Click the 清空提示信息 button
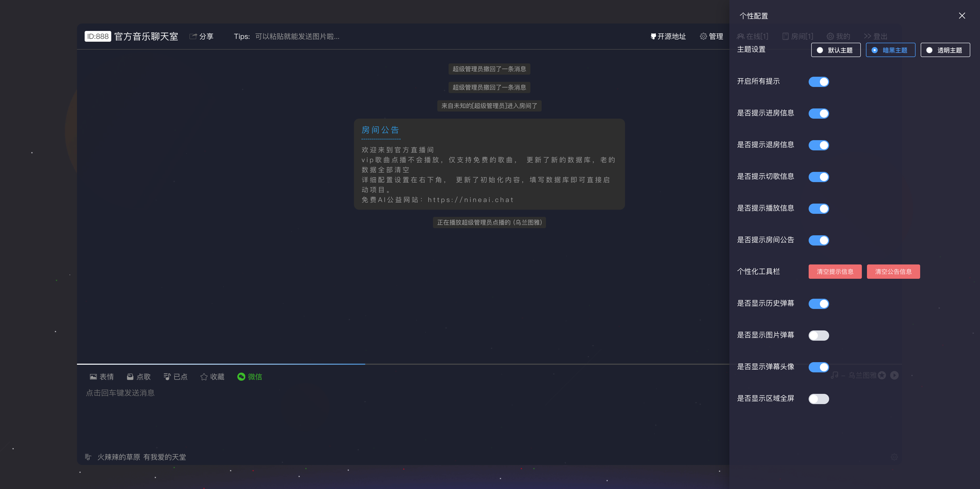The width and height of the screenshot is (980, 489). (835, 272)
